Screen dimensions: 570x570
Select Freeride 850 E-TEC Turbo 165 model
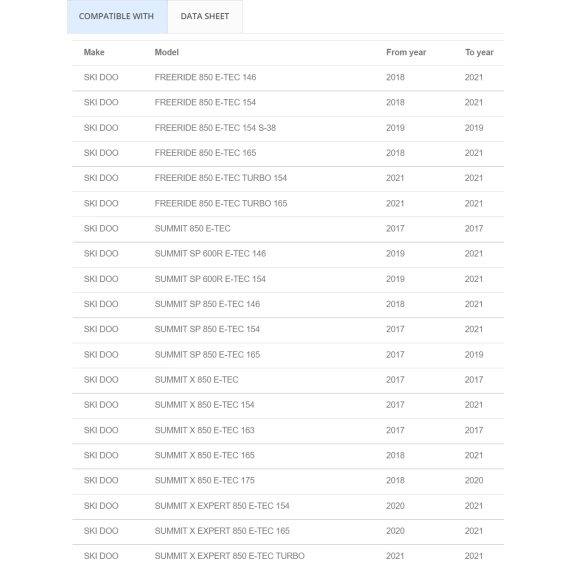coord(221,204)
